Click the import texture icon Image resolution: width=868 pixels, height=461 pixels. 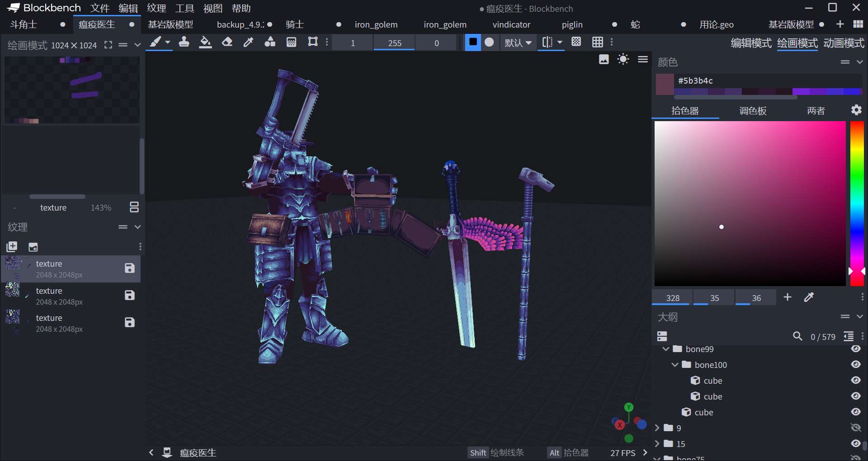click(x=12, y=246)
